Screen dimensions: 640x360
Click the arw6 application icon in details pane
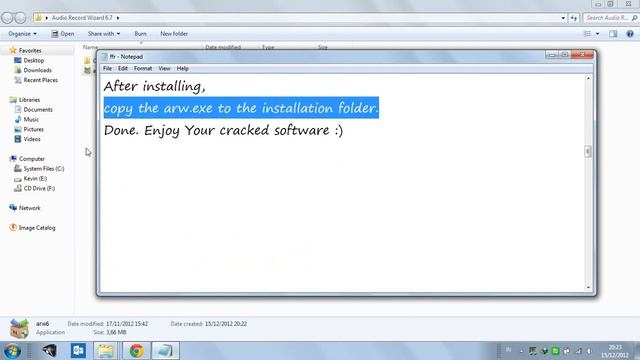point(19,329)
